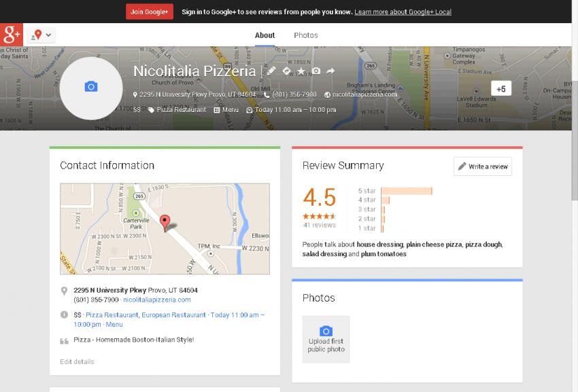Switch to the About tab
578x392 pixels.
265,35
